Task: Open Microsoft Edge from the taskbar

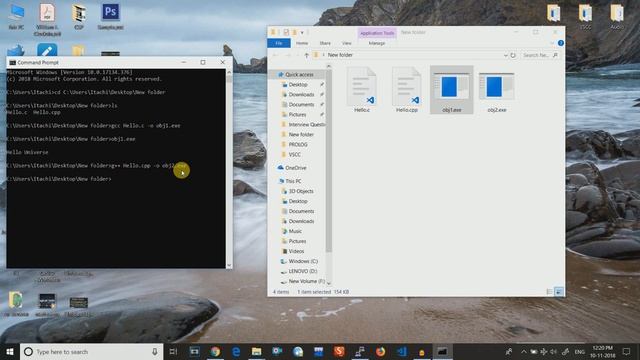Action: tap(236, 351)
